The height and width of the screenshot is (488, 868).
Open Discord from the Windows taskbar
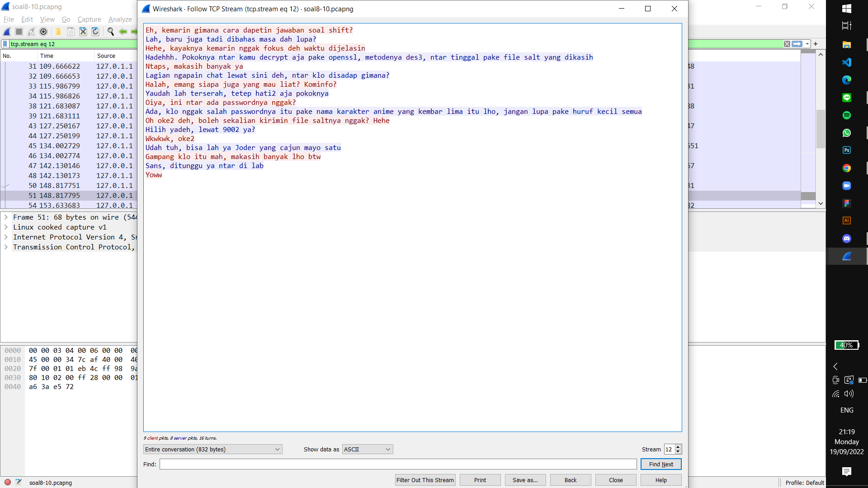[x=846, y=239]
